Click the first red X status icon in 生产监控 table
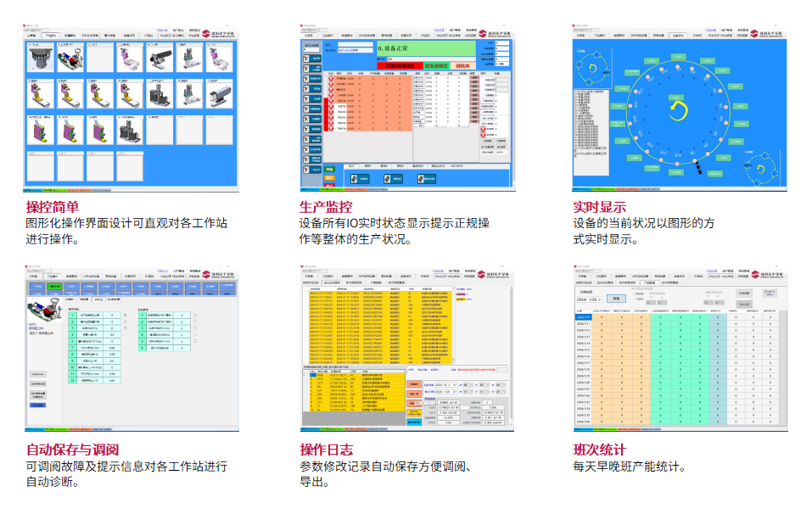Screen dimensions: 812x514 [332, 79]
